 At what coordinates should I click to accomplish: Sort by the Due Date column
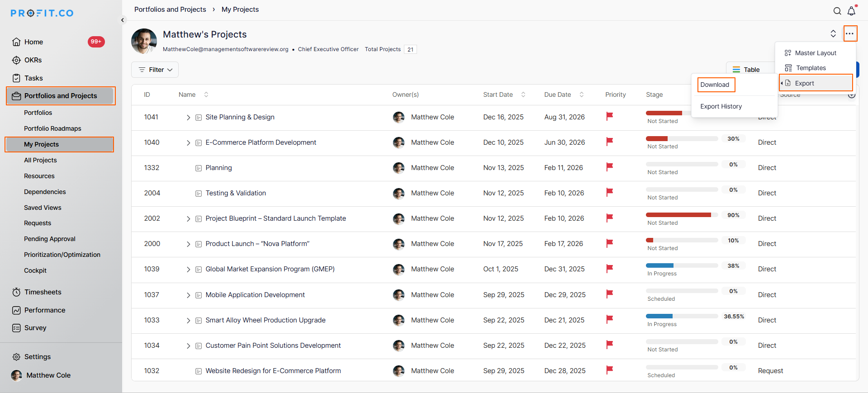(x=582, y=95)
